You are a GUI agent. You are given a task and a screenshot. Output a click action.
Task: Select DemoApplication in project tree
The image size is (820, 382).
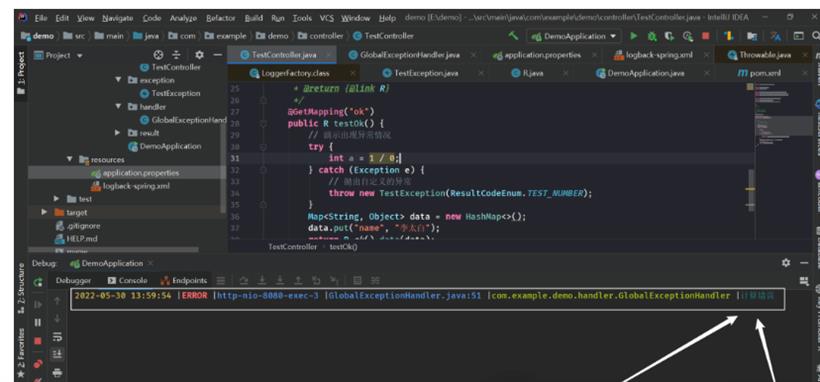coord(165,146)
